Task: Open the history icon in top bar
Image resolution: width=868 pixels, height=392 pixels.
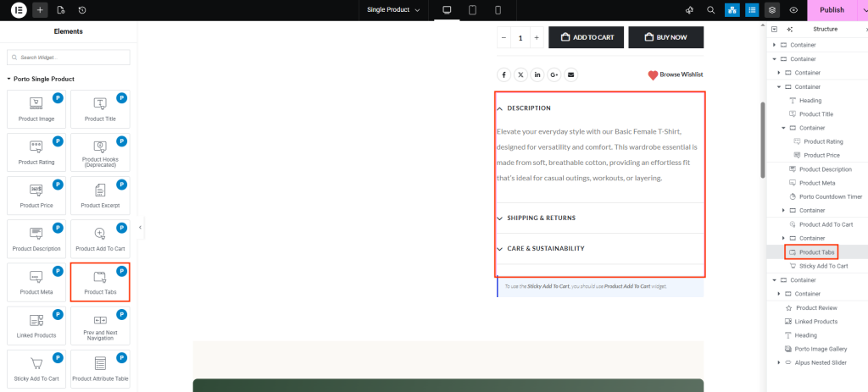Action: (82, 10)
